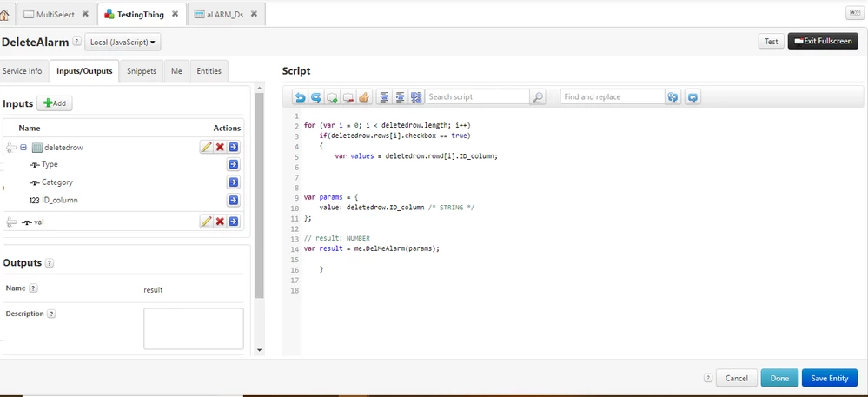Viewport: 868px width, 397px height.
Task: Click the home icon tab
Action: click(x=4, y=15)
